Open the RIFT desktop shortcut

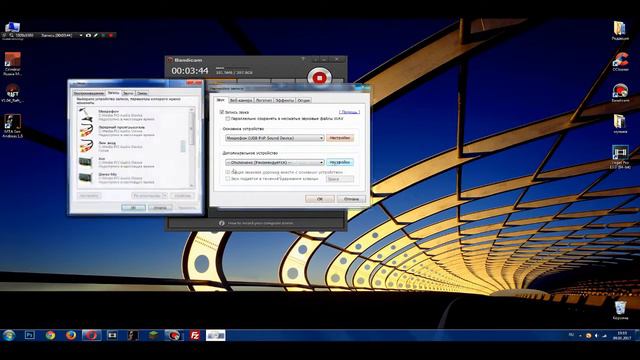[12, 93]
